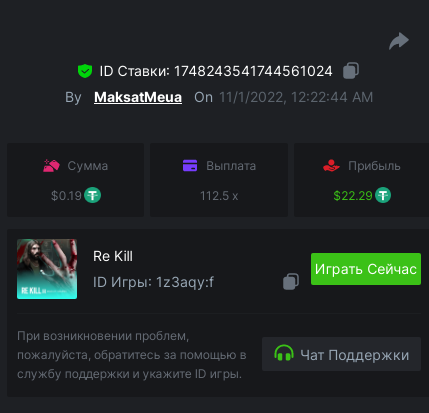The width and height of the screenshot is (429, 413).
Task: Copy the bet ID with the copy icon
Action: click(x=351, y=70)
